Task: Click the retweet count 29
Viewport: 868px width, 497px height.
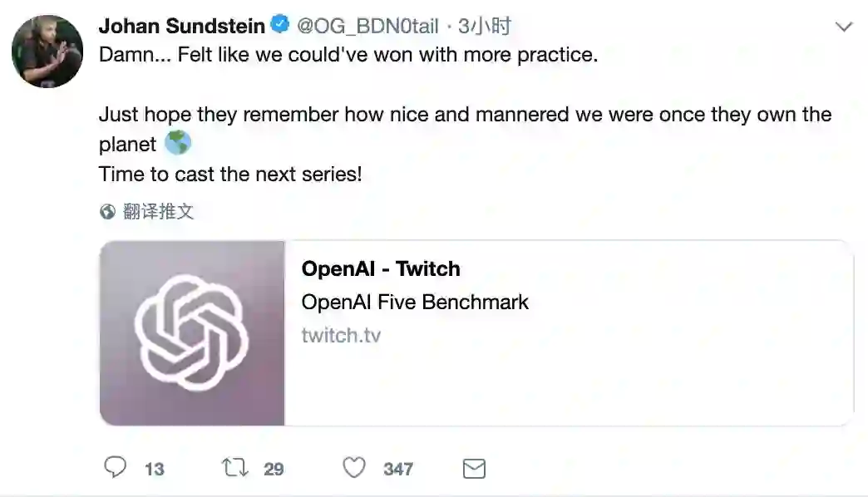Action: 274,470
